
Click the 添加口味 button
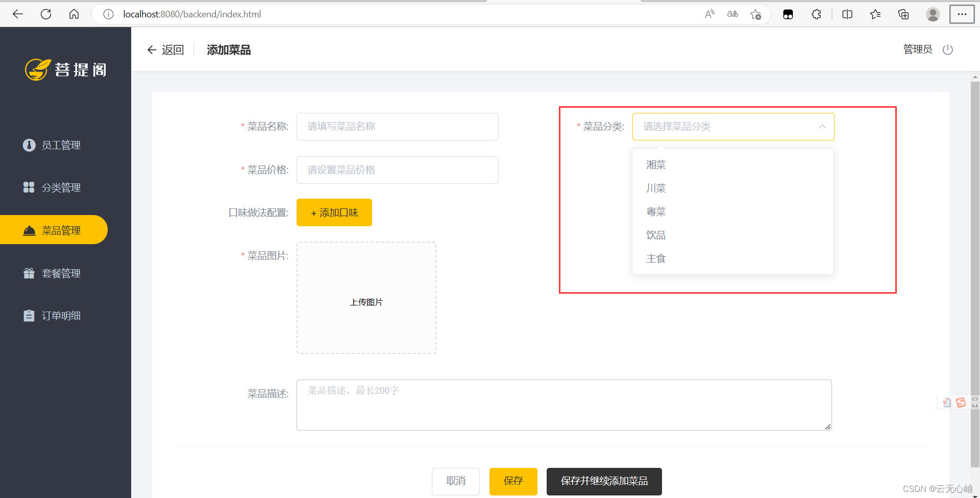[x=334, y=212]
